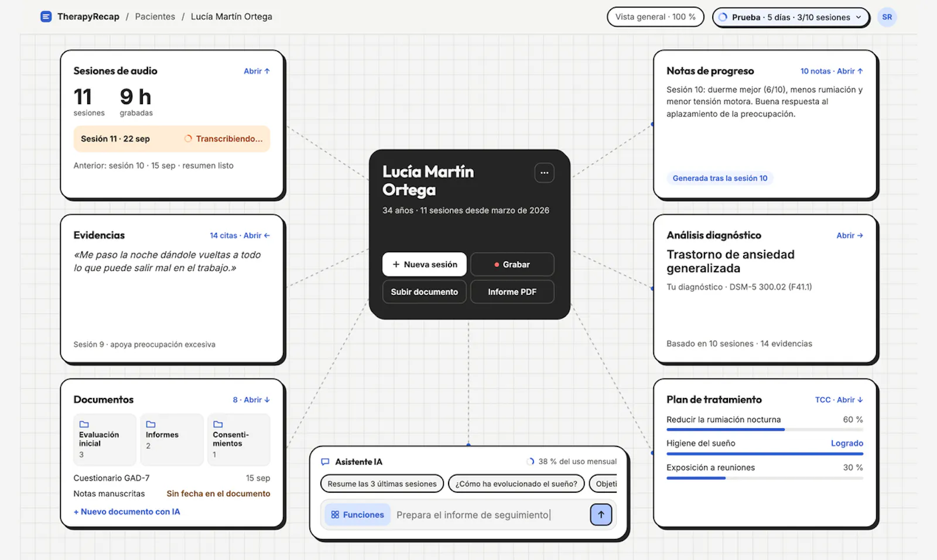Open the Informes folder

(x=172, y=440)
